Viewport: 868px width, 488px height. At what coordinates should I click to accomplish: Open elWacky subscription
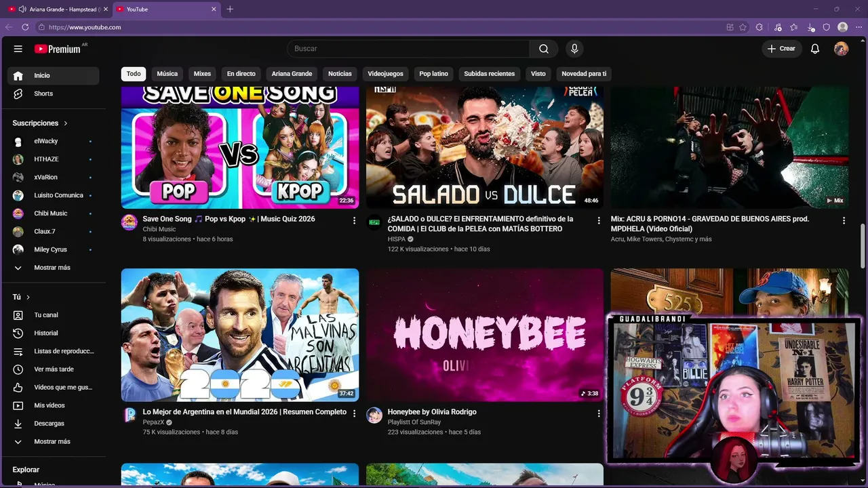click(53, 141)
